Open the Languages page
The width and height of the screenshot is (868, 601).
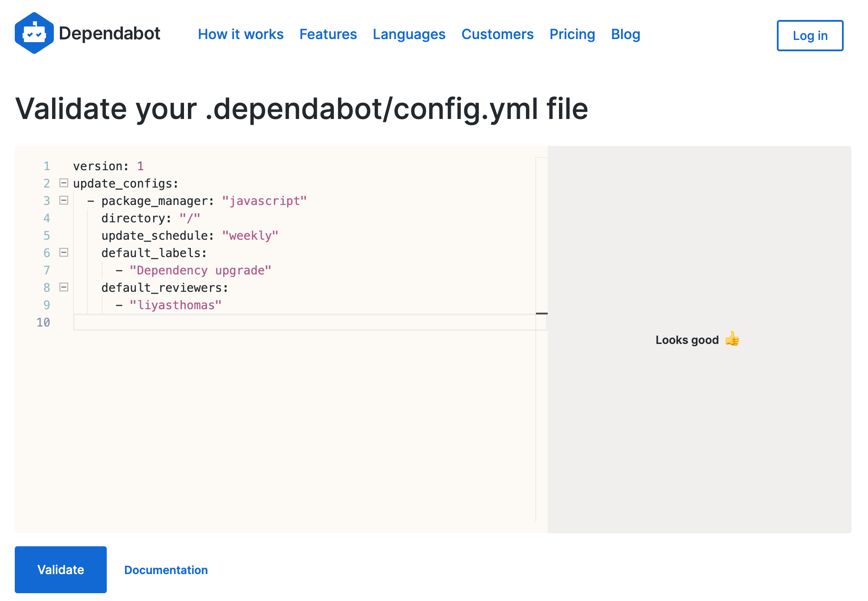[x=409, y=34]
